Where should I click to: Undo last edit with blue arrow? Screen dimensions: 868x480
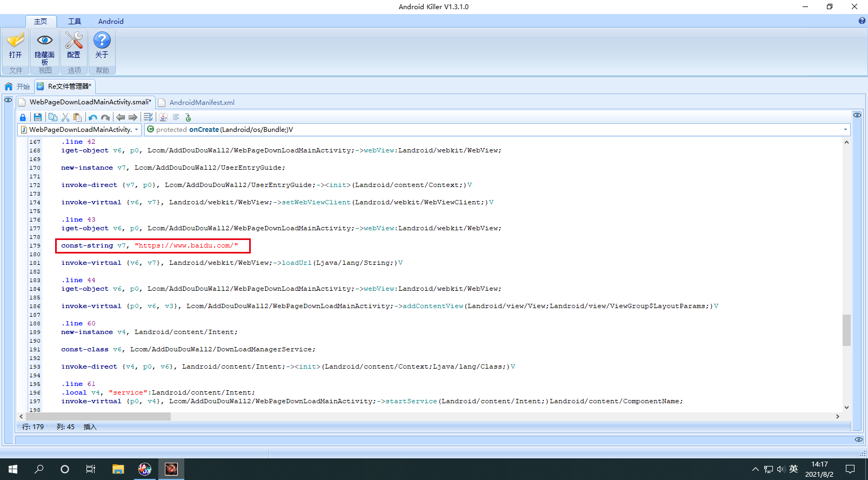click(93, 117)
